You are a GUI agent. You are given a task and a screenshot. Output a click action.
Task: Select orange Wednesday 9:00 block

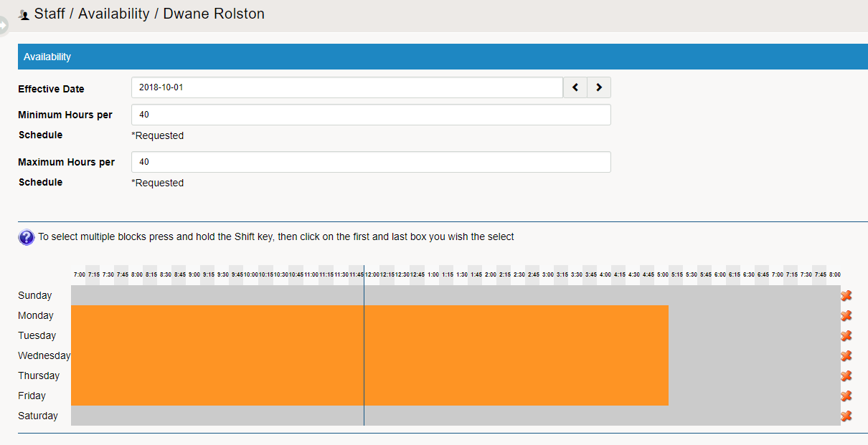(x=194, y=355)
